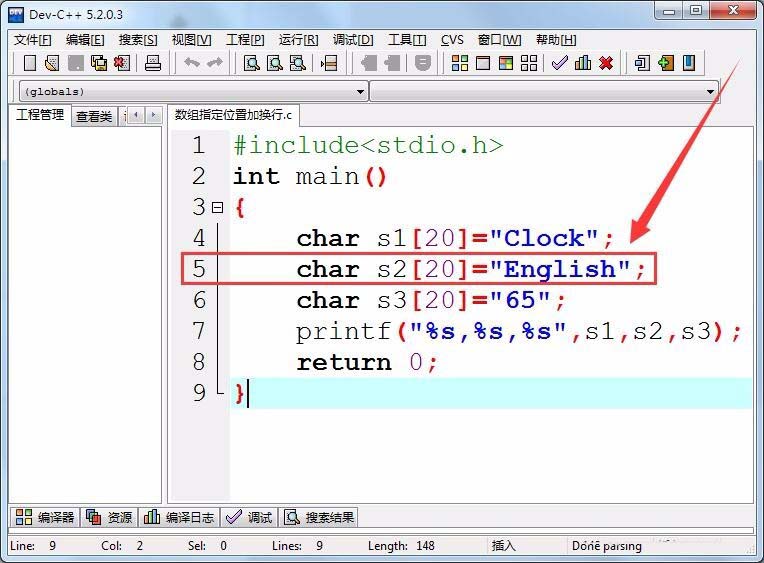The height and width of the screenshot is (563, 764).
Task: Click the int main() line
Action: [309, 176]
